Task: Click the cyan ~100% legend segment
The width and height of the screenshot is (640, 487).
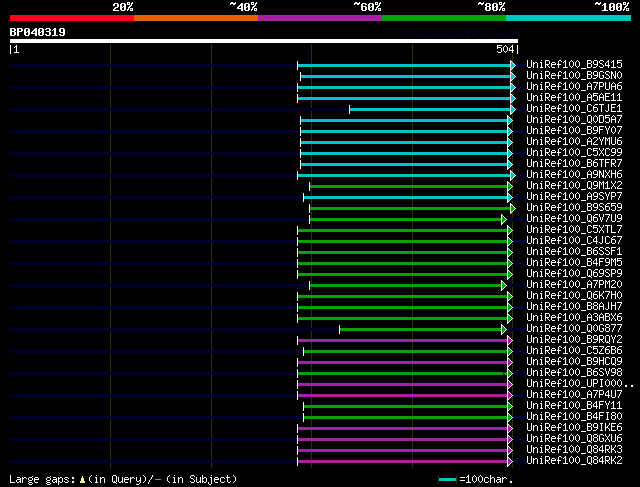Action: tap(569, 18)
